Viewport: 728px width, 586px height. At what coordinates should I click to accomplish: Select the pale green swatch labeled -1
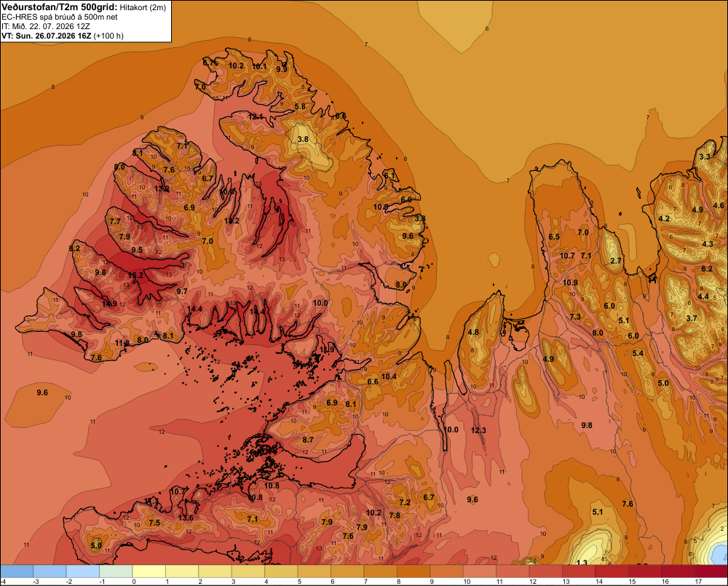tap(116, 571)
